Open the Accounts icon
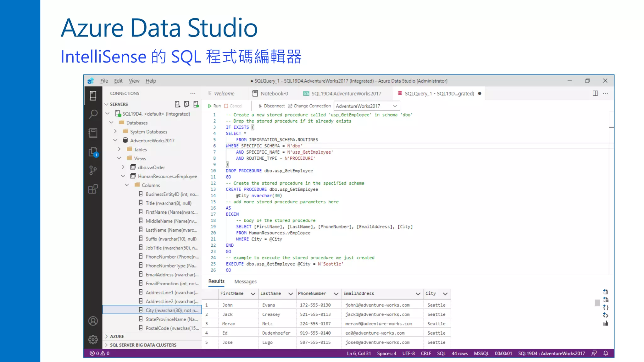Screen dimensions: 644x362 click(93, 321)
